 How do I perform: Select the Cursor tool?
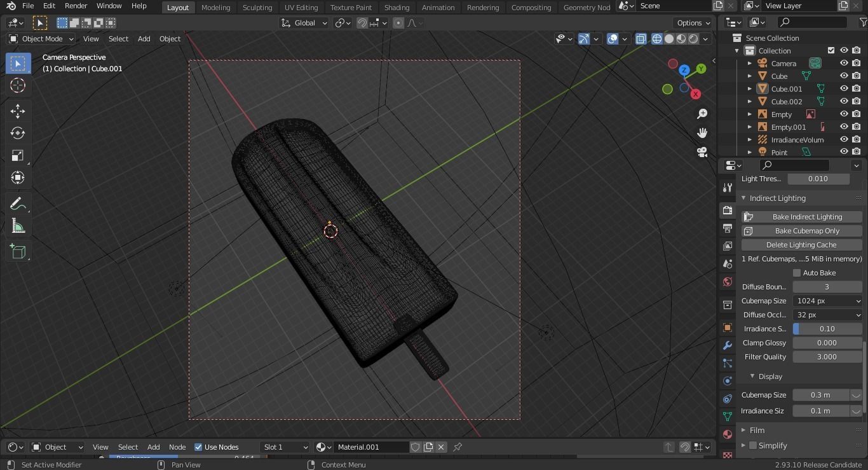tap(18, 86)
